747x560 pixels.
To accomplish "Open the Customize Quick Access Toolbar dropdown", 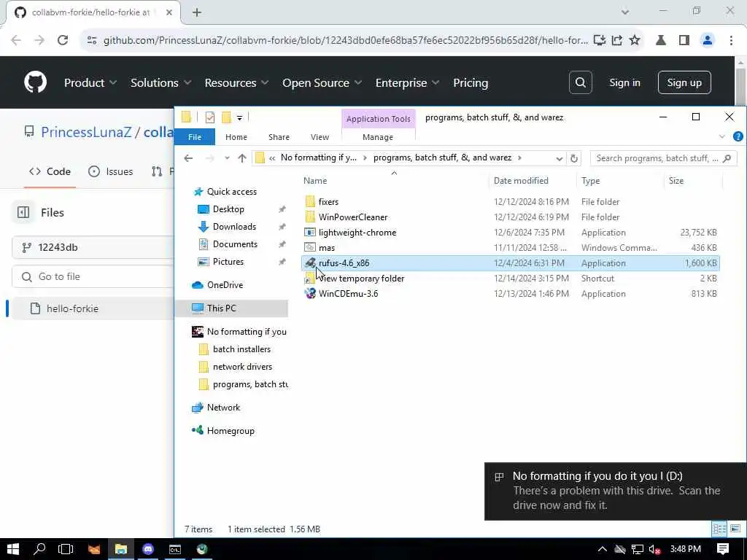I will pos(239,117).
